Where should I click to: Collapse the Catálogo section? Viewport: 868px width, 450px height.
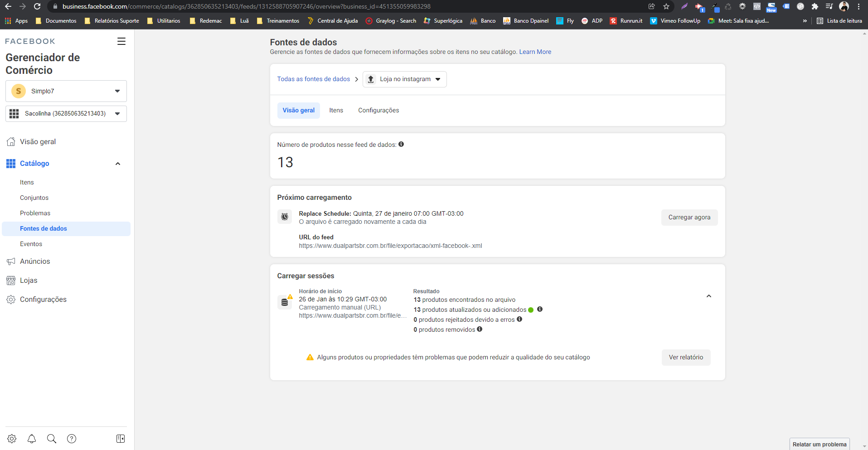pyautogui.click(x=118, y=164)
